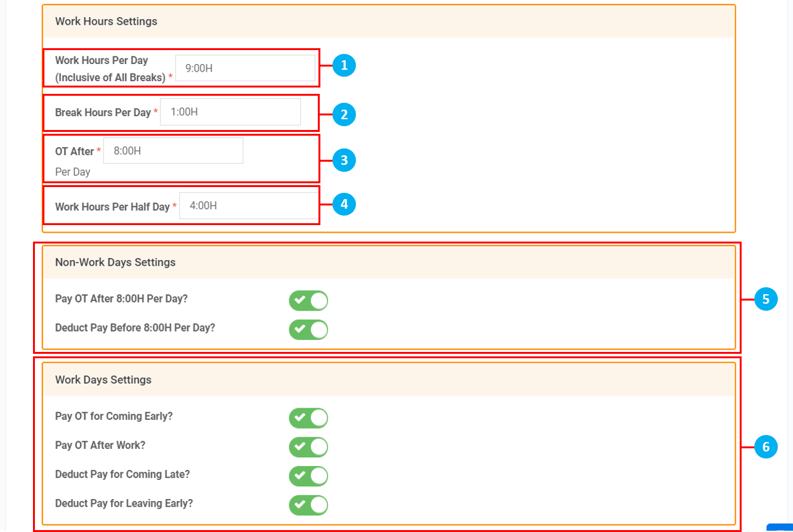This screenshot has width=793, height=532.
Task: Click the numbered badge 5 annotation
Action: (x=766, y=299)
